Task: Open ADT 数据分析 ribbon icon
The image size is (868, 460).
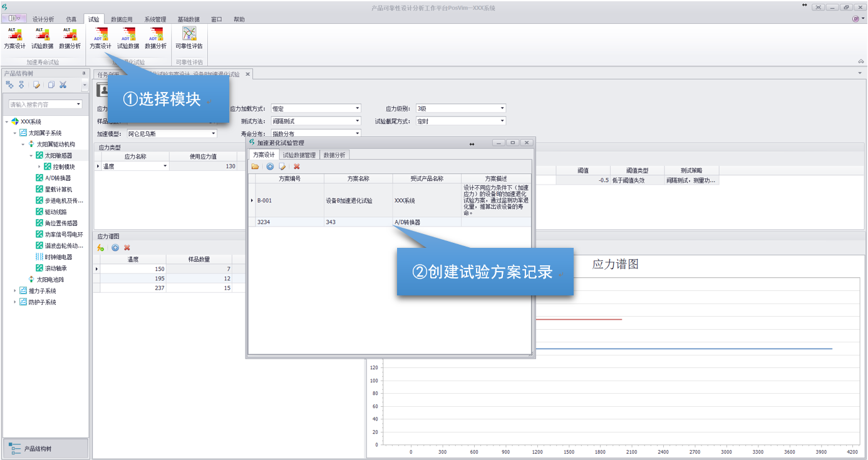Action: (156, 38)
